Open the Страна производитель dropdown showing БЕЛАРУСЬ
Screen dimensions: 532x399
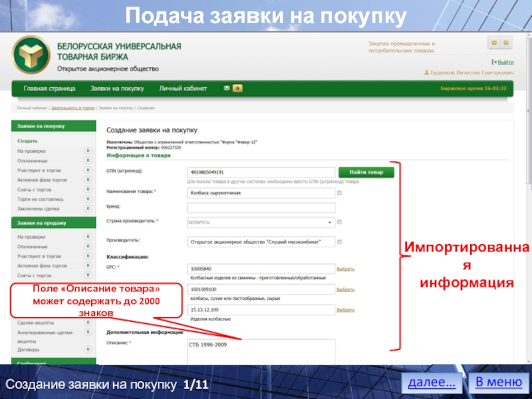coord(261,222)
